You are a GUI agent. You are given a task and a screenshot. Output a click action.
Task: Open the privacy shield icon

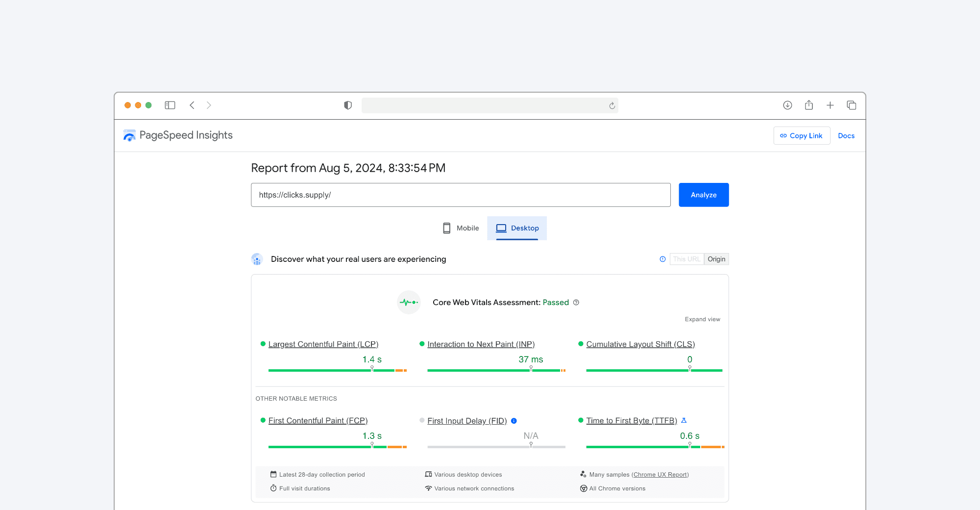coord(348,105)
